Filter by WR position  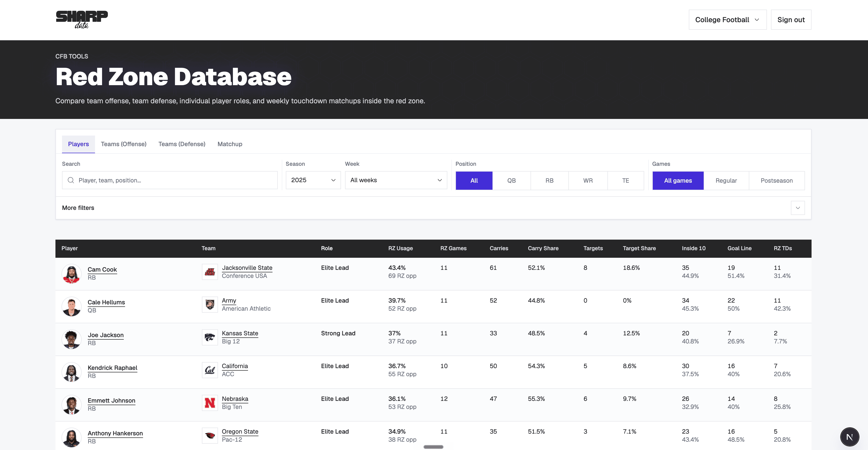pos(588,181)
